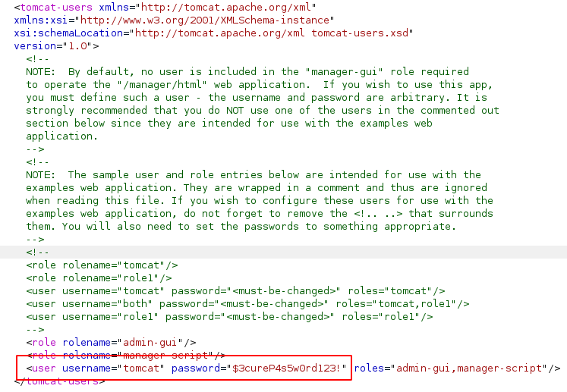The width and height of the screenshot is (567, 392).
Task: Click the "<!.. ..>" text in the second comment
Action: click(x=379, y=214)
